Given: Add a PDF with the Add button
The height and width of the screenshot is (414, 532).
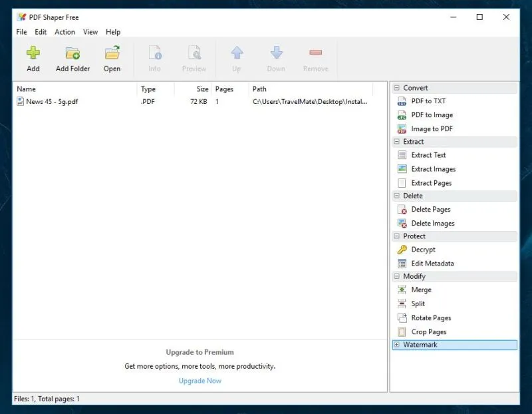Looking at the screenshot, I should tap(33, 59).
